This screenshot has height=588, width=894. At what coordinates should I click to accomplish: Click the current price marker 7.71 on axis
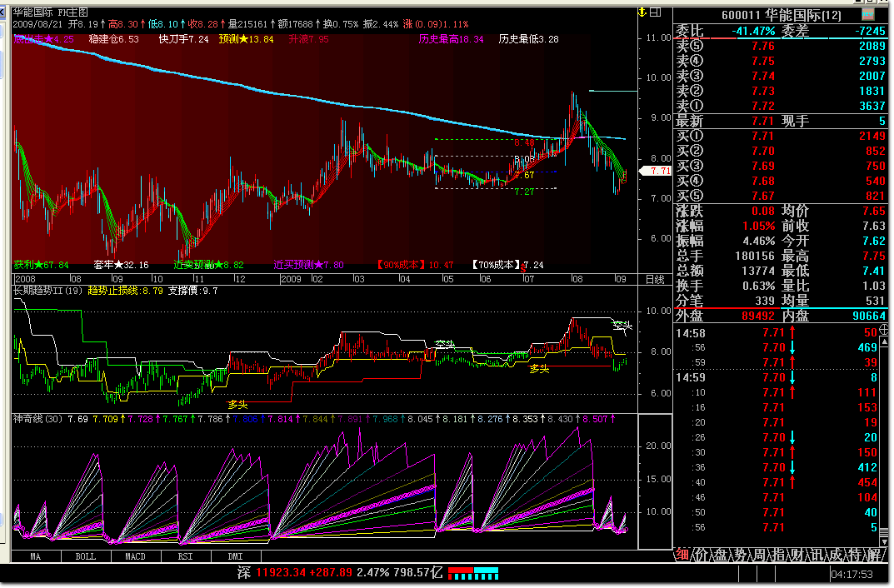[657, 171]
